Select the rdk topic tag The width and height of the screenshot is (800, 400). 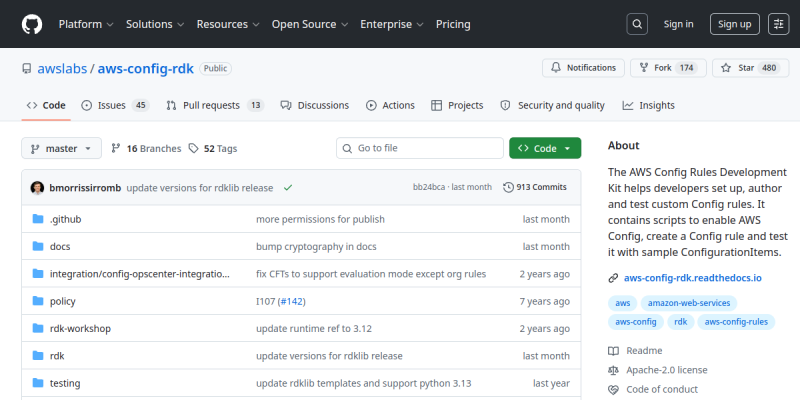click(x=681, y=322)
